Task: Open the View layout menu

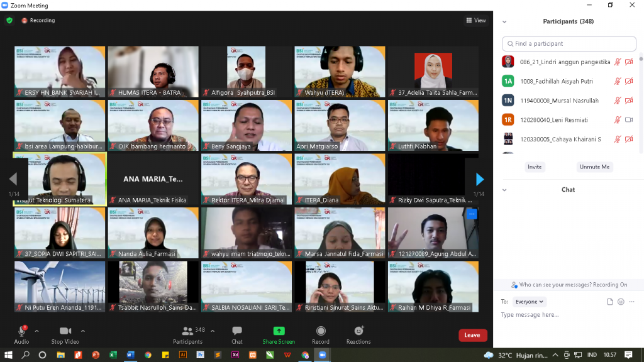Action: click(x=476, y=20)
